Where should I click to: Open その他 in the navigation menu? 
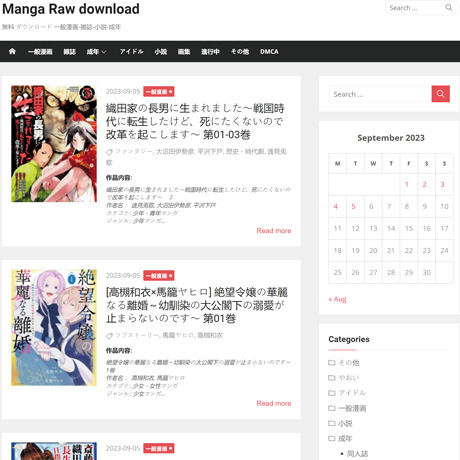click(x=240, y=52)
